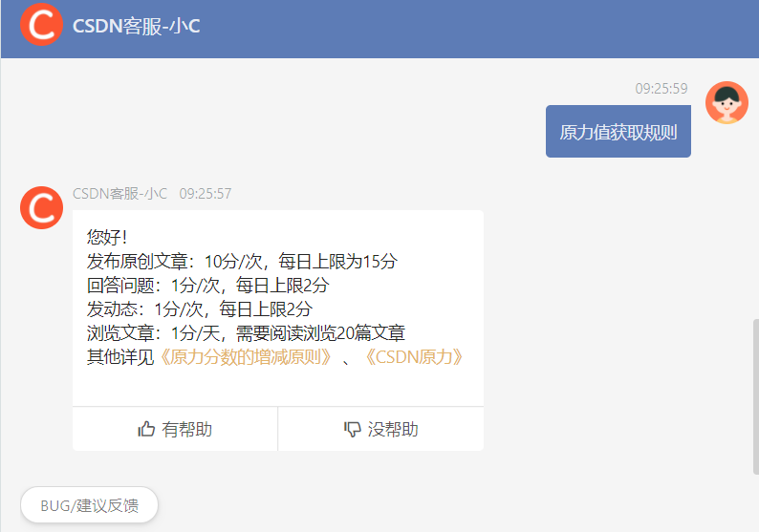Click the line 回答问题：1分/次，每日上限2分
The width and height of the screenshot is (759, 532).
[x=208, y=286]
